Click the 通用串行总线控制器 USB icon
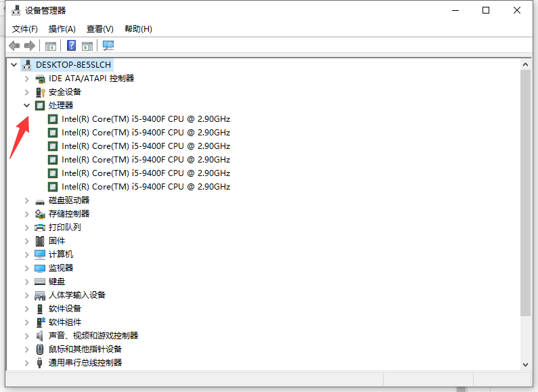This screenshot has height=392, width=538. (x=39, y=362)
